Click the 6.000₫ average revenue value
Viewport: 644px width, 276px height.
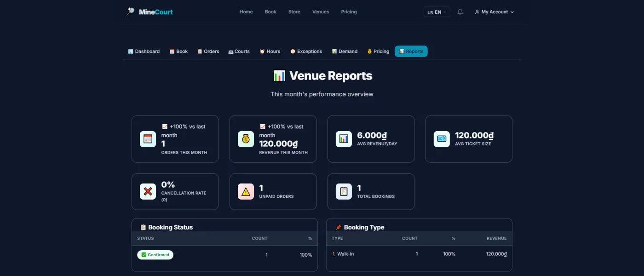point(372,135)
